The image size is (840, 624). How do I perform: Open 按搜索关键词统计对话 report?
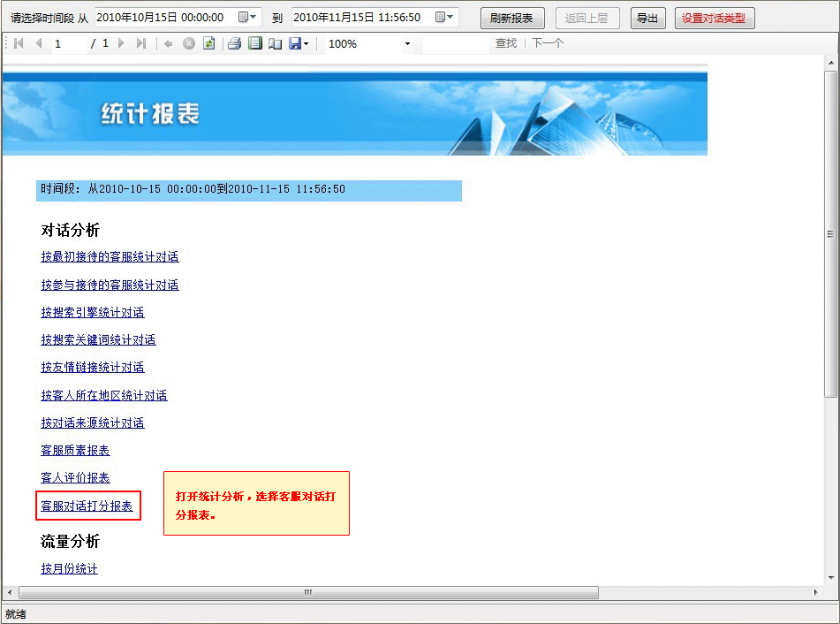point(99,340)
